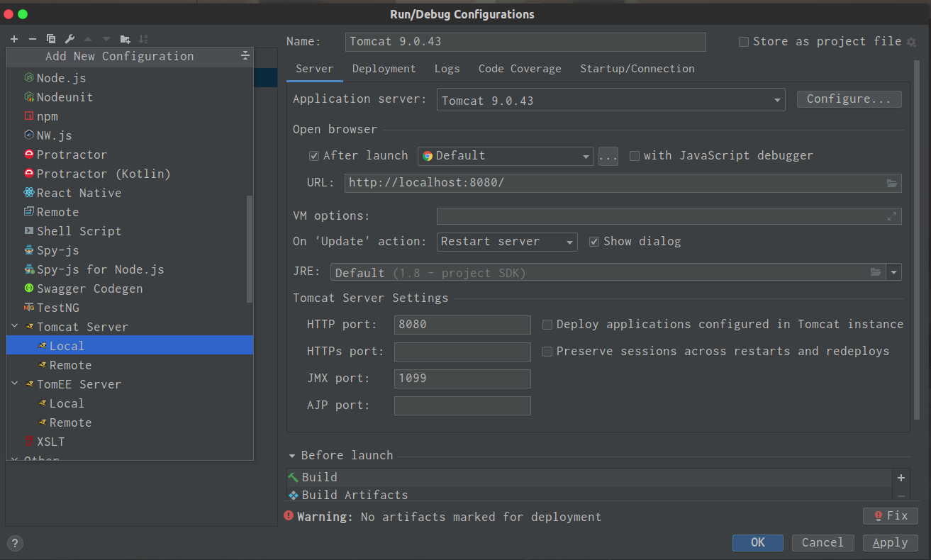Click the AJP port input field

coord(462,405)
